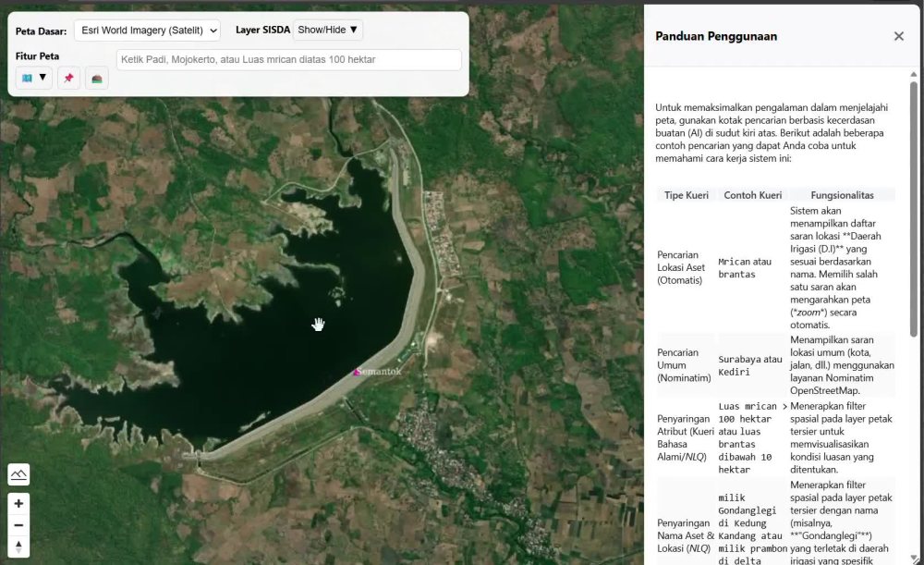The image size is (924, 565).
Task: Activate the red pushpin marker tool
Action: click(x=68, y=78)
